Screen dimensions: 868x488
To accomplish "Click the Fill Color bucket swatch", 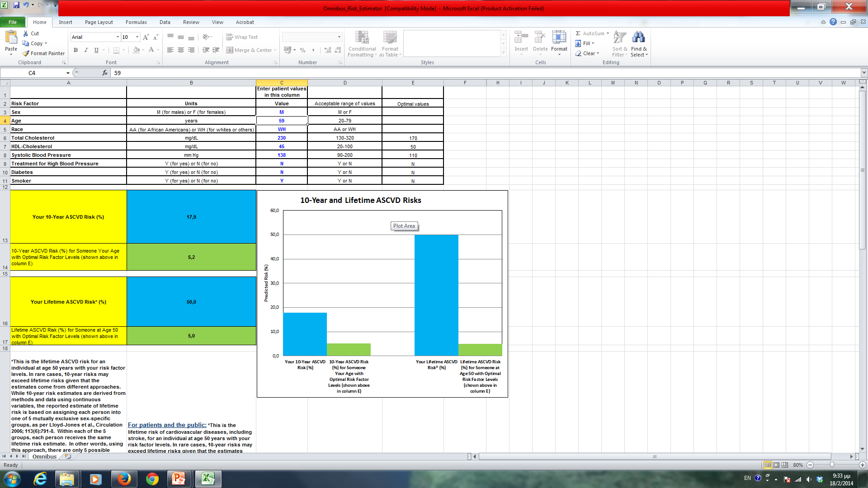I will 136,50.
